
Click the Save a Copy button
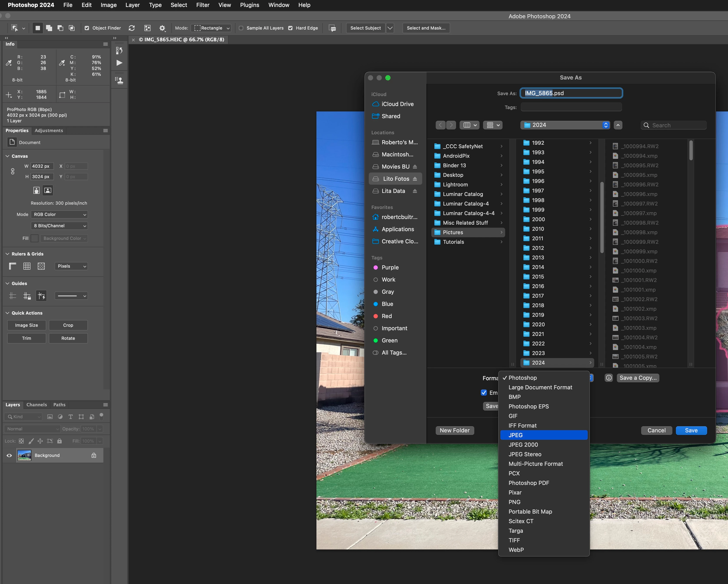pos(638,378)
